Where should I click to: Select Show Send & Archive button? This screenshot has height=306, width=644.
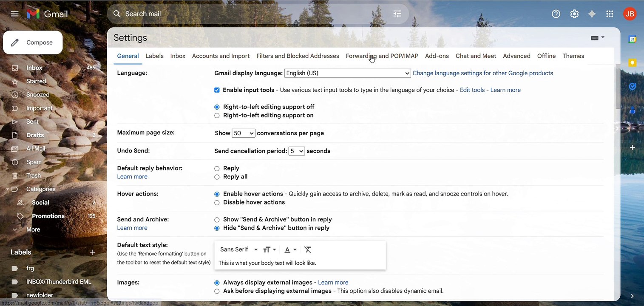coord(217,220)
